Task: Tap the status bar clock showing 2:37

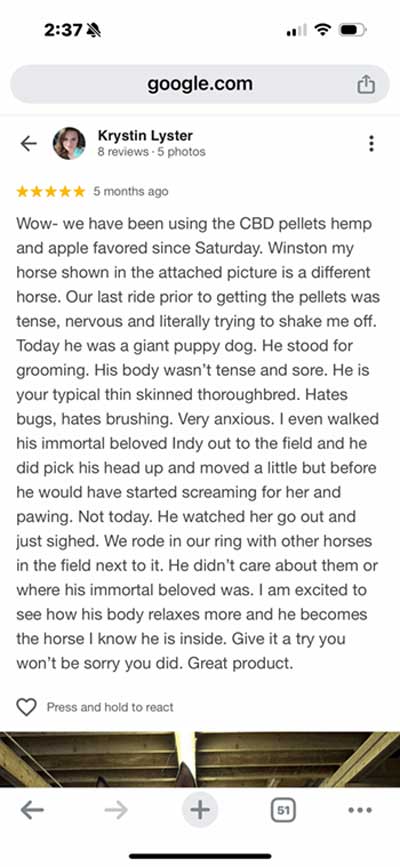Action: pos(64,30)
